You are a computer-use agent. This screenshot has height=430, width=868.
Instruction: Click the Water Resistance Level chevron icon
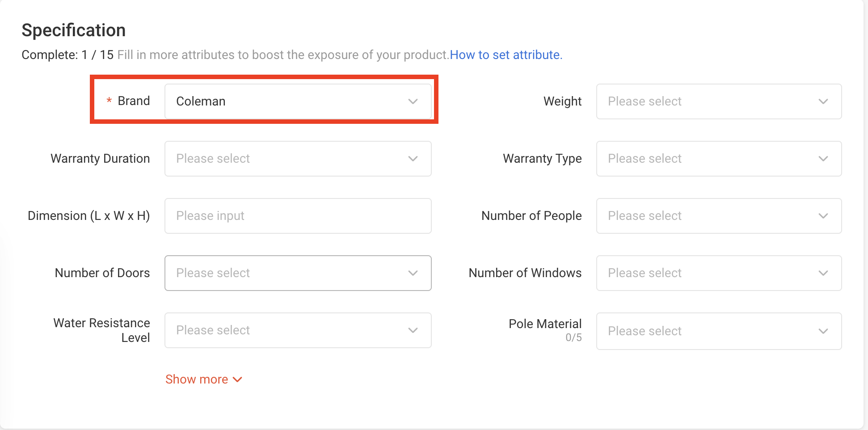coord(413,330)
